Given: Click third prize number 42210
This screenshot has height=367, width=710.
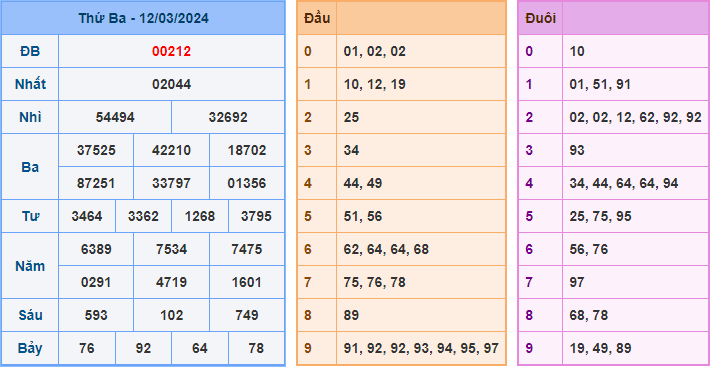Looking at the screenshot, I should pyautogui.click(x=171, y=150).
